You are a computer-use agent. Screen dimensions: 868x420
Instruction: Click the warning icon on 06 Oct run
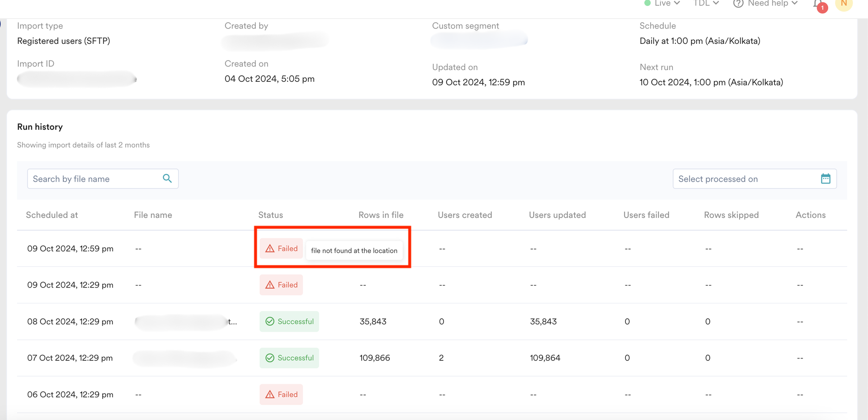(x=270, y=394)
